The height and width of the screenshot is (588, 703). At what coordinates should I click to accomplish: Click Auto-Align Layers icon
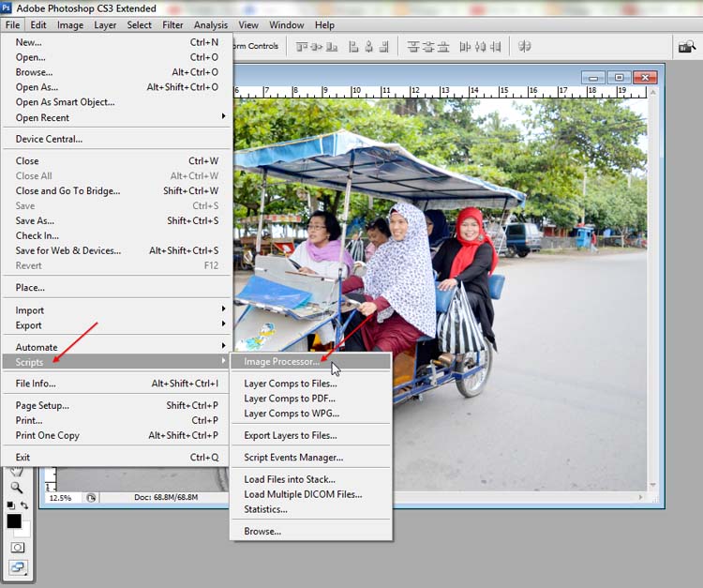click(525, 46)
